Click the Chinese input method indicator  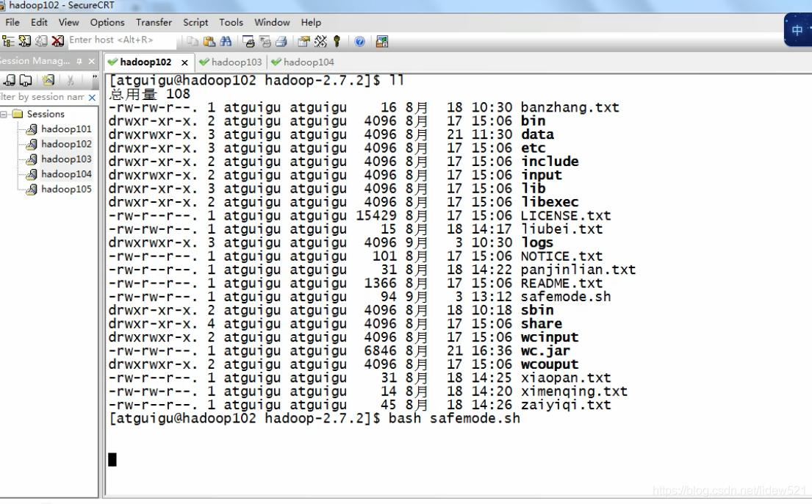797,30
